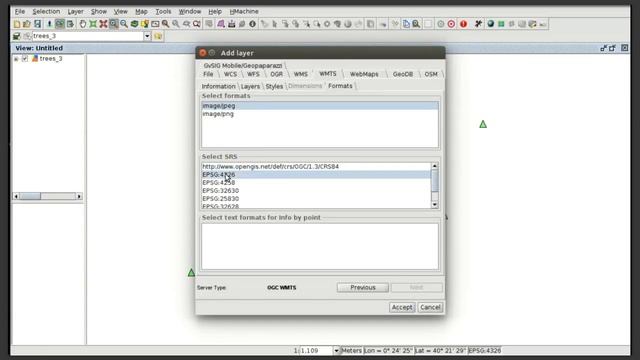This screenshot has height=360, width=640.
Task: Select image/png in the formats list
Action: [320, 114]
